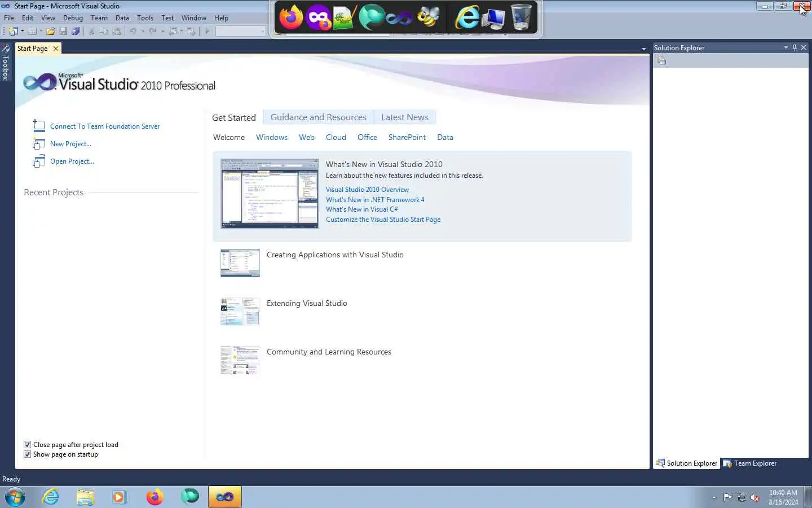The width and height of the screenshot is (812, 508).
Task: Open the Solution Explorer window position dropdown
Action: click(785, 48)
